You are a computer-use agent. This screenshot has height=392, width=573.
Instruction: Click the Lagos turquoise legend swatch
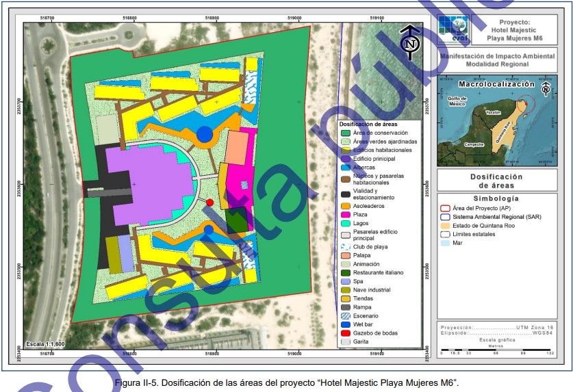[346, 223]
